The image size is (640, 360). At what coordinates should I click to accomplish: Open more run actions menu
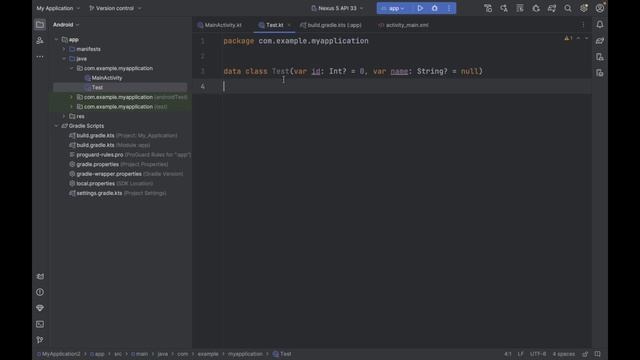449,8
